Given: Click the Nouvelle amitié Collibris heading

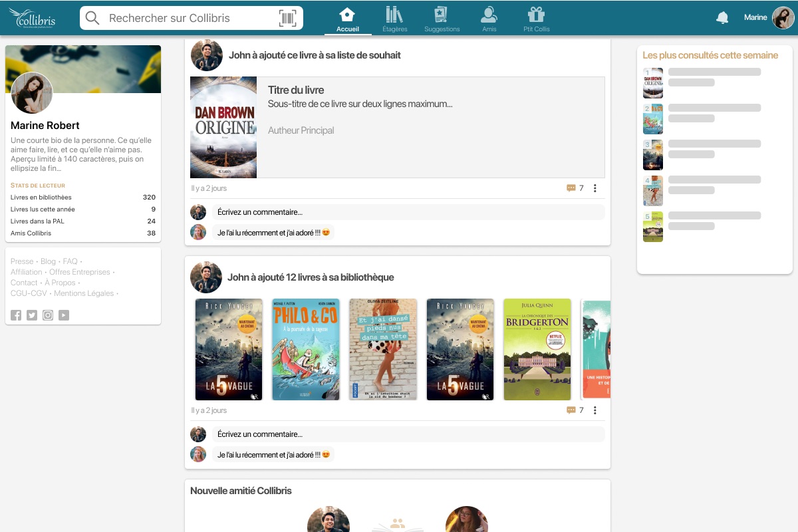Looking at the screenshot, I should pos(241,491).
